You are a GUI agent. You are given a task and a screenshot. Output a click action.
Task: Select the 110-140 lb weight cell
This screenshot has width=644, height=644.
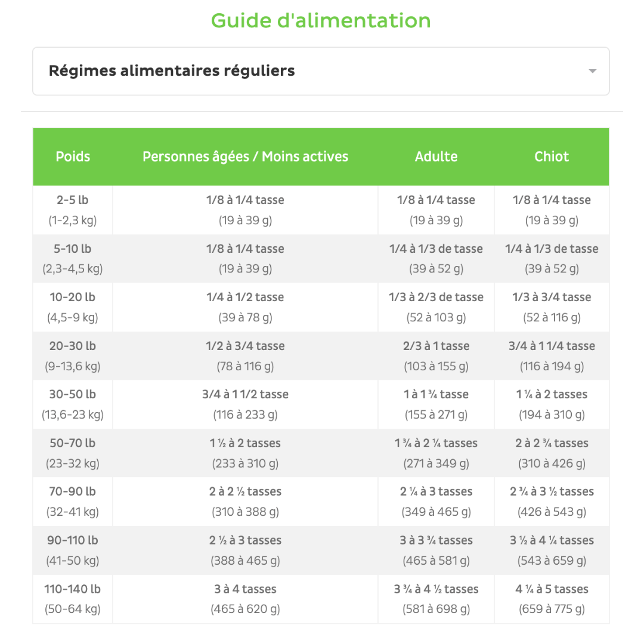click(x=73, y=599)
